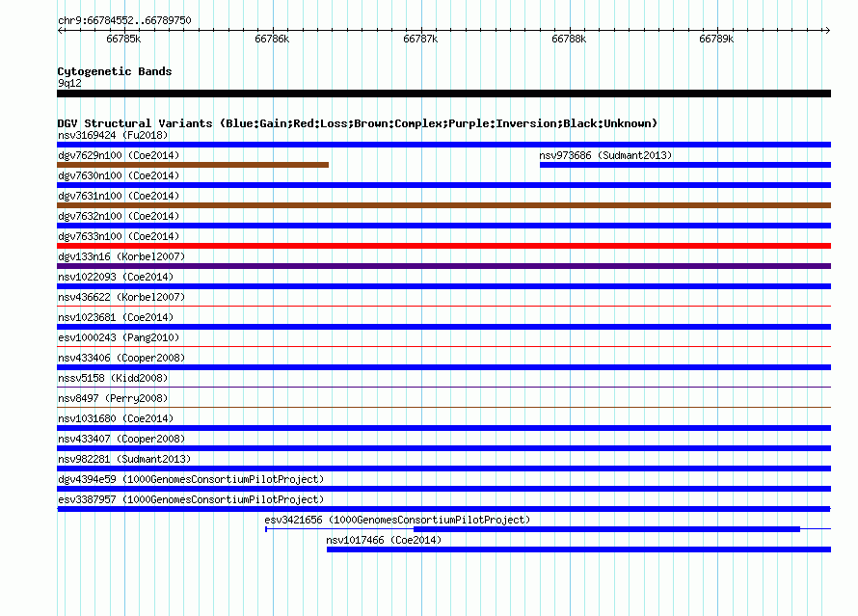Click the DGV Structural Variants track title

pyautogui.click(x=358, y=123)
